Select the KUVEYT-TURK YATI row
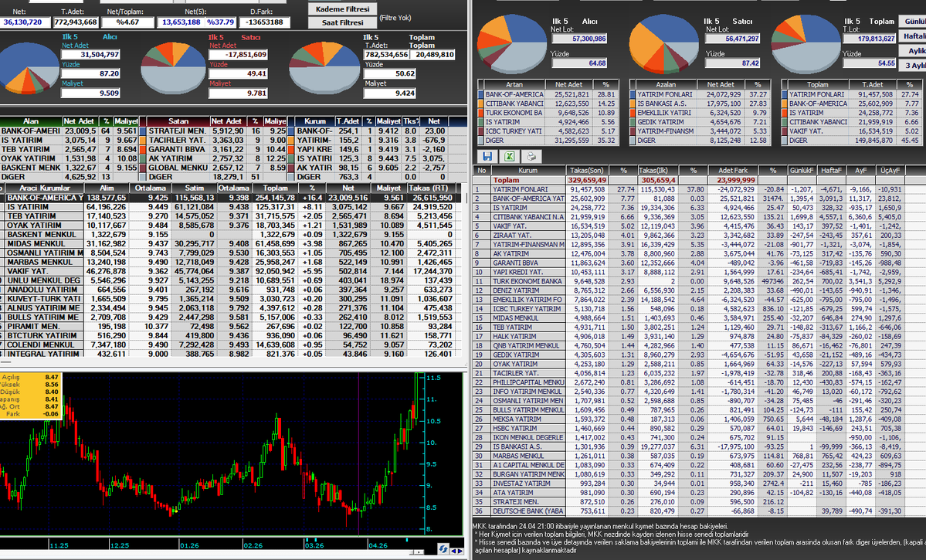Image resolution: width=926 pixels, height=560 pixels. point(229,299)
